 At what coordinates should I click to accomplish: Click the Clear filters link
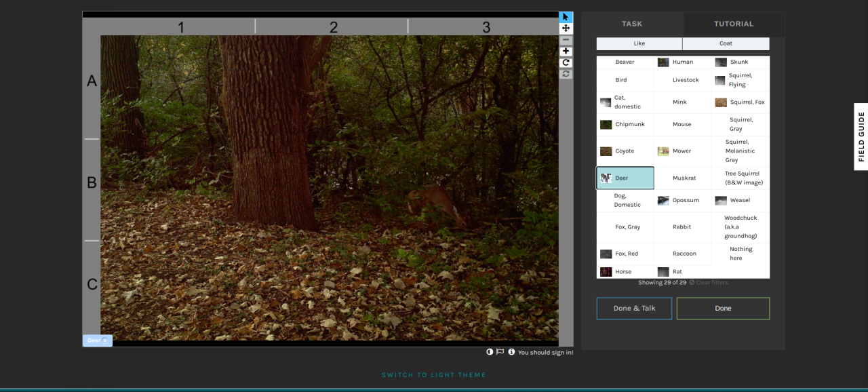tap(709, 283)
